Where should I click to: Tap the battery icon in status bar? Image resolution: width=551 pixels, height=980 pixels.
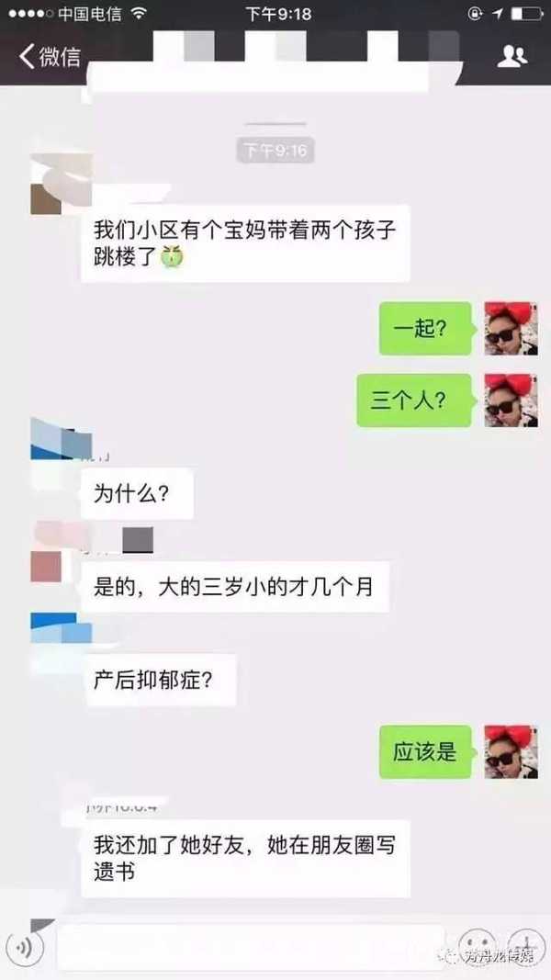point(526,13)
